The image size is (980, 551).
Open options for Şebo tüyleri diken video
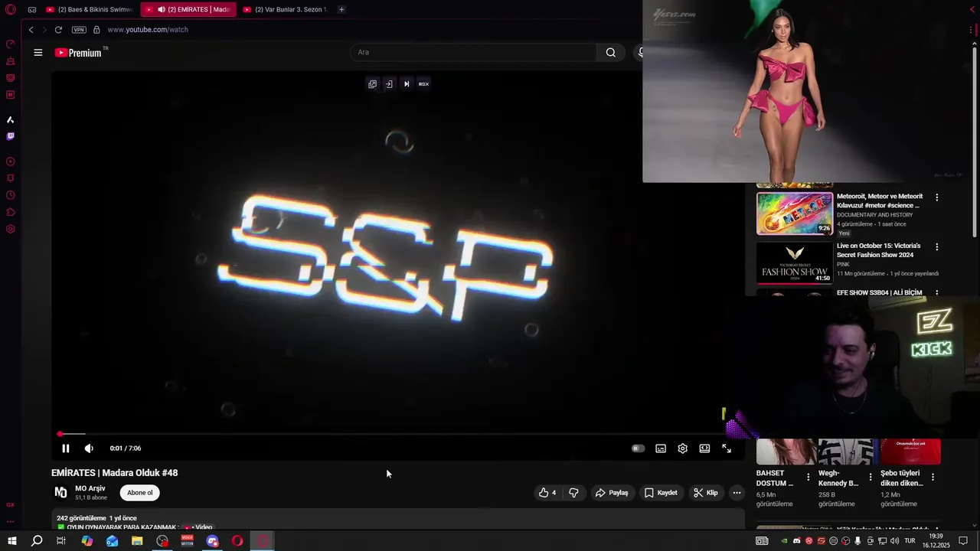(932, 477)
